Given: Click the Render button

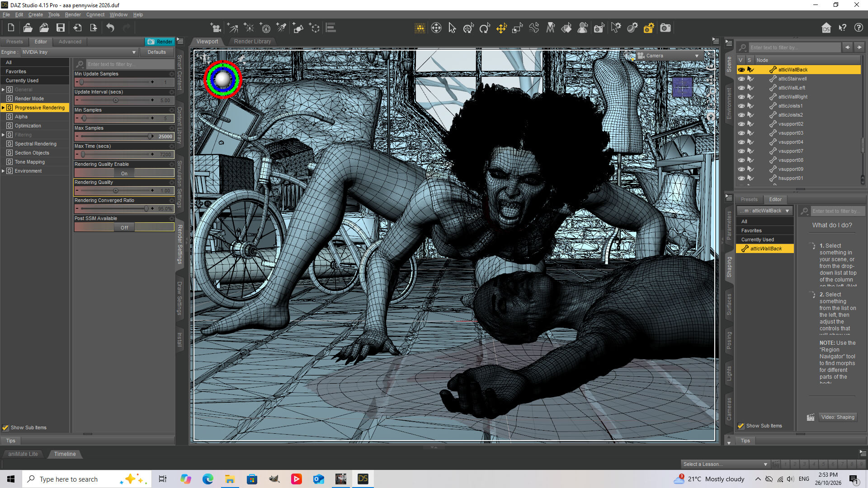Looking at the screenshot, I should click(160, 42).
